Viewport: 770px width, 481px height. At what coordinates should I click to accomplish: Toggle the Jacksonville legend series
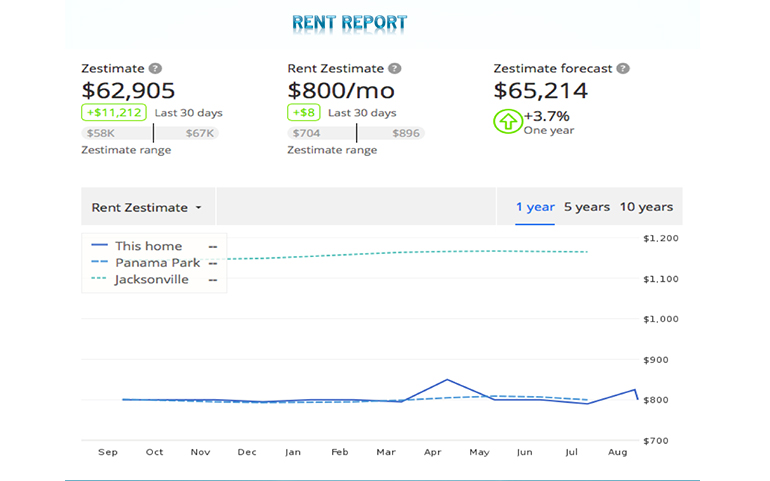click(x=151, y=280)
